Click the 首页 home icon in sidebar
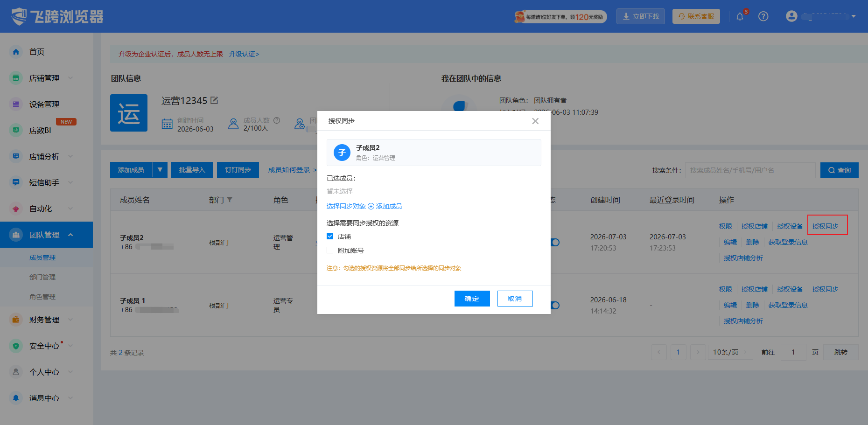Image resolution: width=868 pixels, height=425 pixels. pyautogui.click(x=16, y=52)
